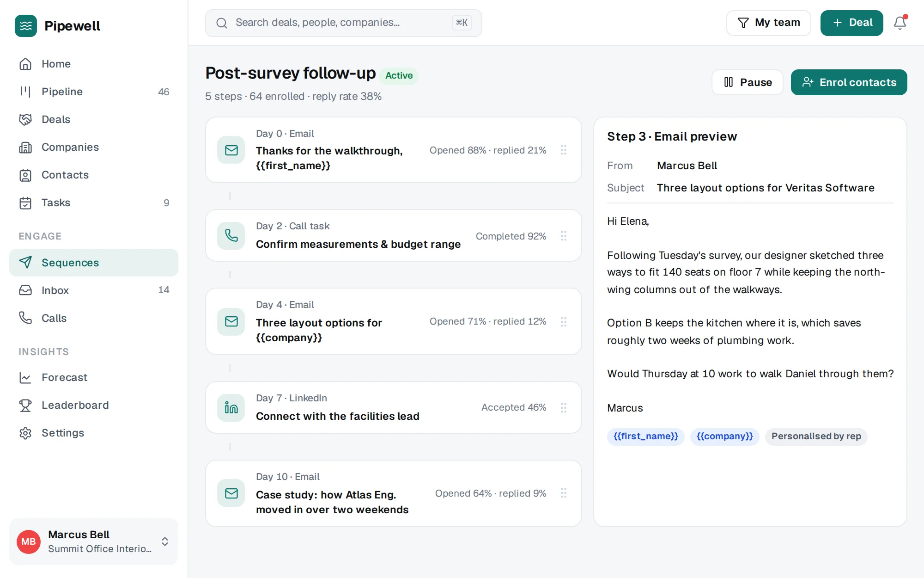This screenshot has height=578, width=924.
Task: Click the email subject Three layout options for Veritas Software
Action: click(x=766, y=188)
